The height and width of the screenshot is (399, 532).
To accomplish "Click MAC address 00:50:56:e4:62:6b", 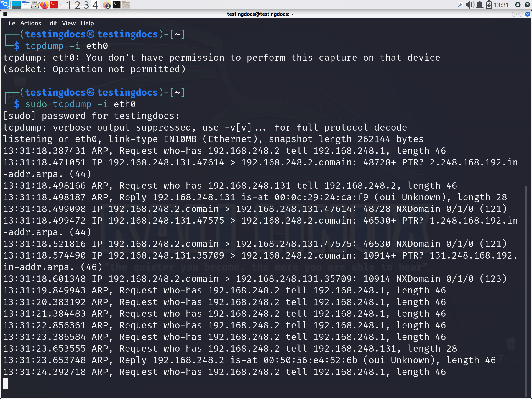I will (x=310, y=360).
